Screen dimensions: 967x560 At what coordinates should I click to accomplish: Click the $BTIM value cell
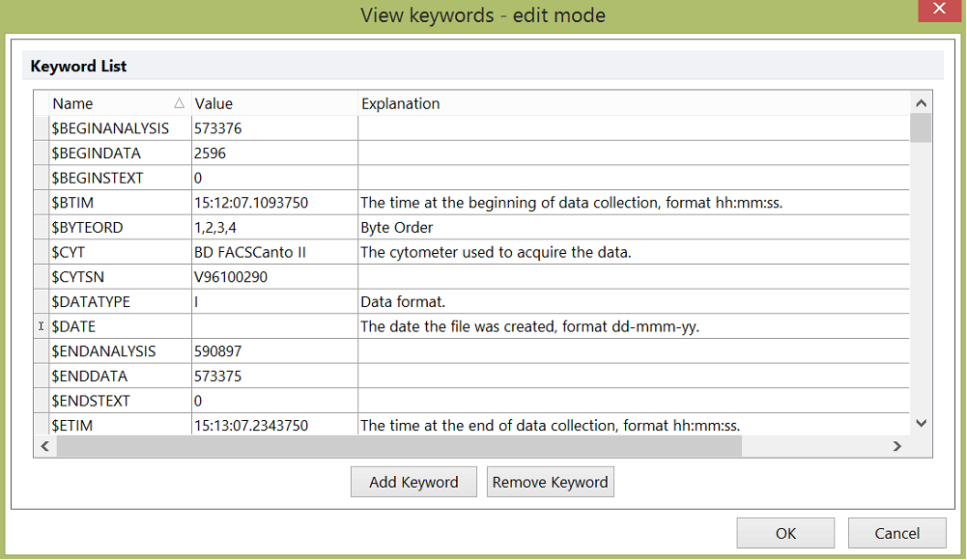pyautogui.click(x=274, y=203)
